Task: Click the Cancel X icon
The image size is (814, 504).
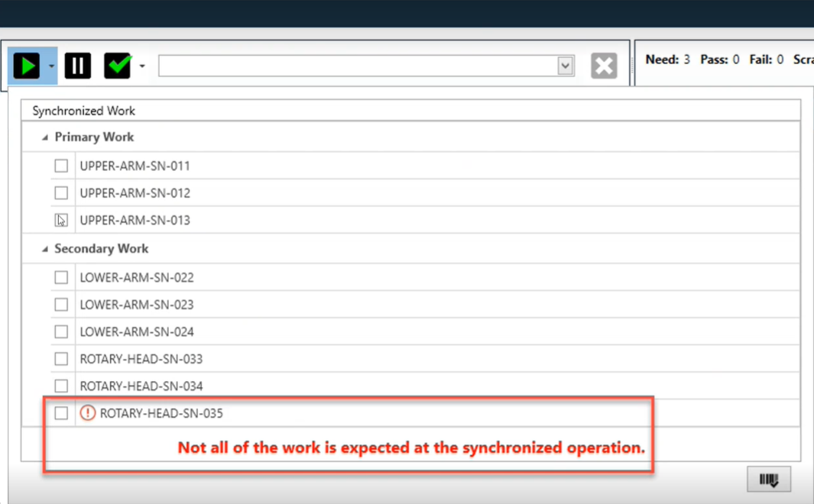Action: (x=604, y=66)
